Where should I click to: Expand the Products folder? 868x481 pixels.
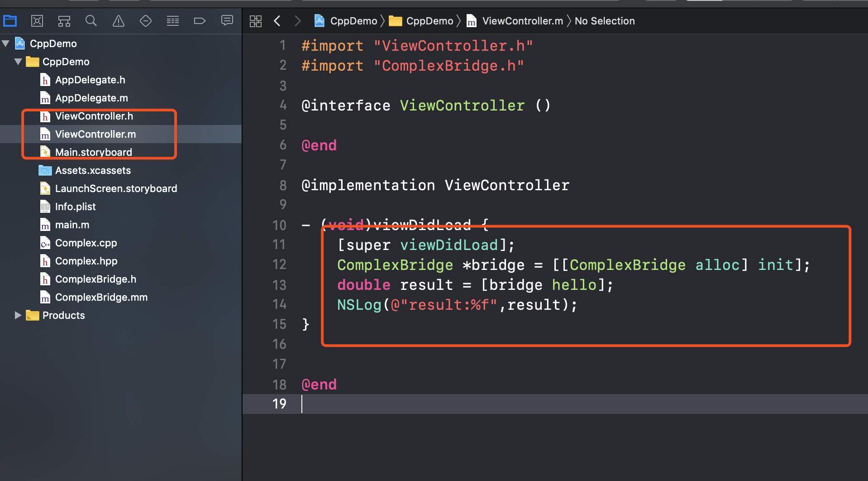18,315
